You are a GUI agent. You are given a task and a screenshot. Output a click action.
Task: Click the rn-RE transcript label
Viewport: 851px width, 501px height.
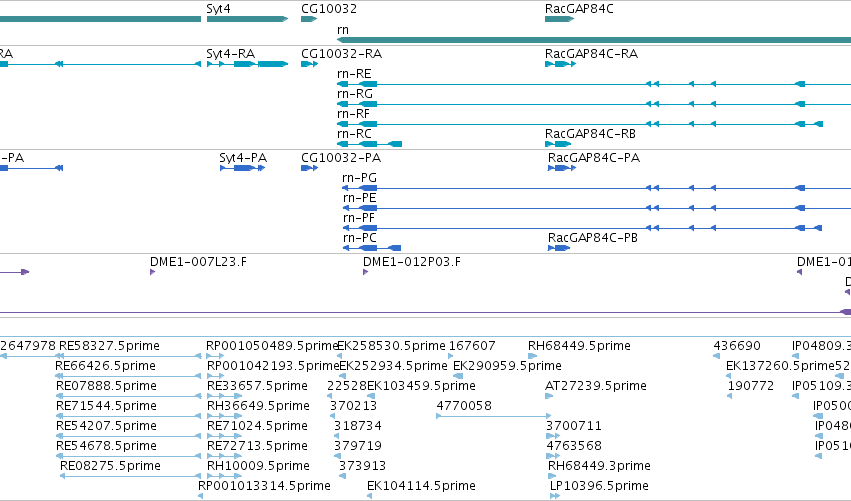[x=354, y=74]
